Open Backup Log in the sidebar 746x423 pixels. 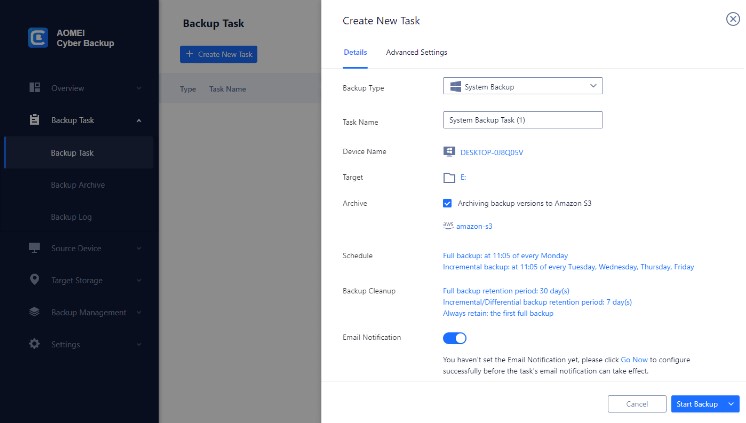point(72,217)
